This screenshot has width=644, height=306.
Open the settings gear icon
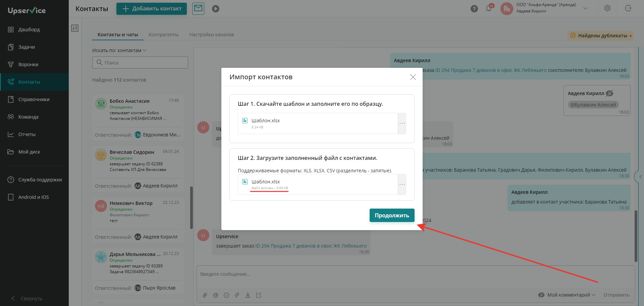tap(607, 8)
